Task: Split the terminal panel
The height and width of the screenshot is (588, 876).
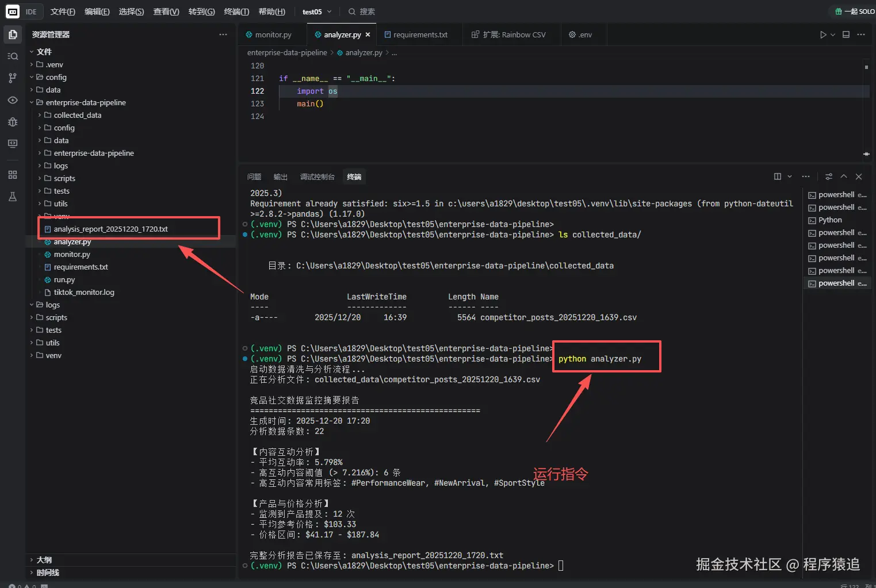Action: (778, 176)
